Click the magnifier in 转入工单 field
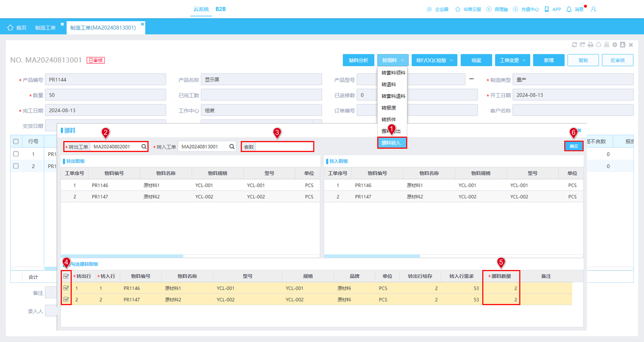Viewport: 644px width, 342px height. coord(232,147)
